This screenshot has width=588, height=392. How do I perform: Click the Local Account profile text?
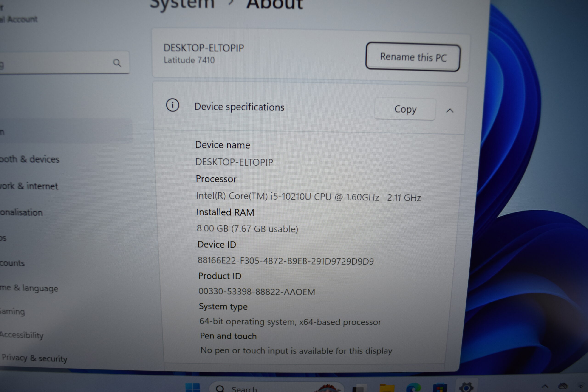tap(19, 19)
